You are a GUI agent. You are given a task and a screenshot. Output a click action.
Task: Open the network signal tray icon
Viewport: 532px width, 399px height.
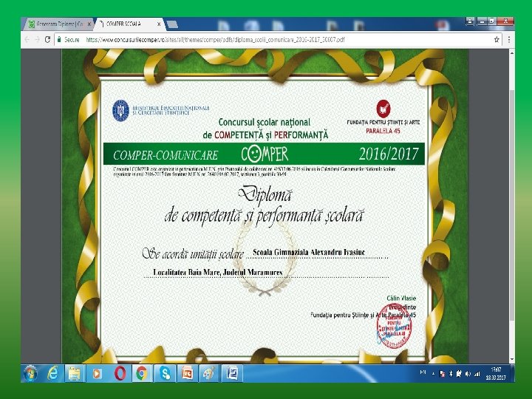click(477, 374)
